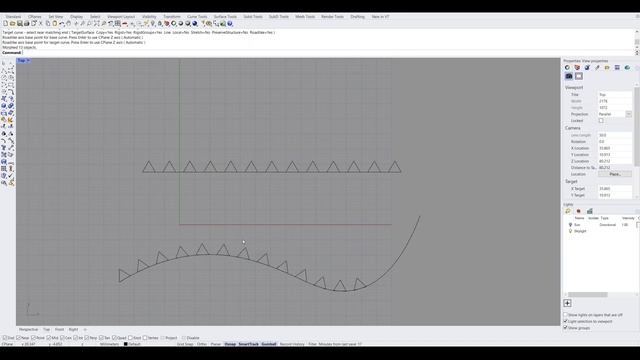Viewport: 640px width, 360px height.
Task: Select the Rectangle tool in left sidebar
Action: pos(11,85)
